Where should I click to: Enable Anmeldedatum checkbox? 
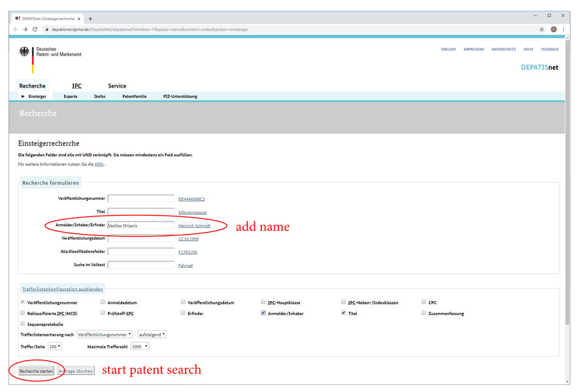click(103, 302)
